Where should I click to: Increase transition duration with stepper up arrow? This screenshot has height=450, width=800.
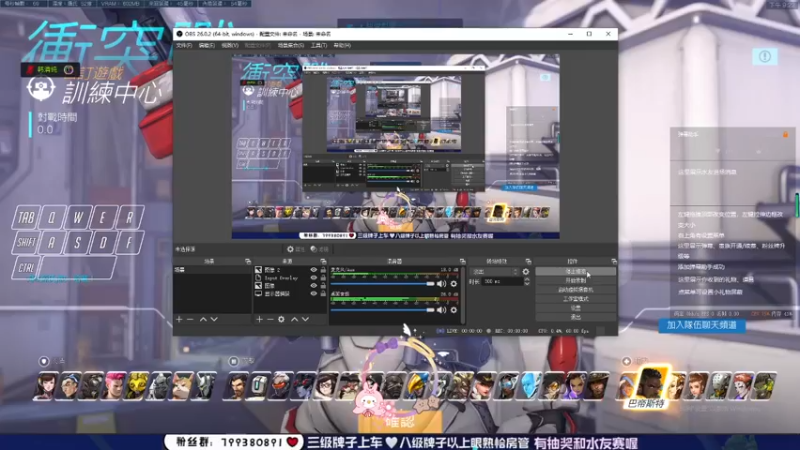pos(527,280)
